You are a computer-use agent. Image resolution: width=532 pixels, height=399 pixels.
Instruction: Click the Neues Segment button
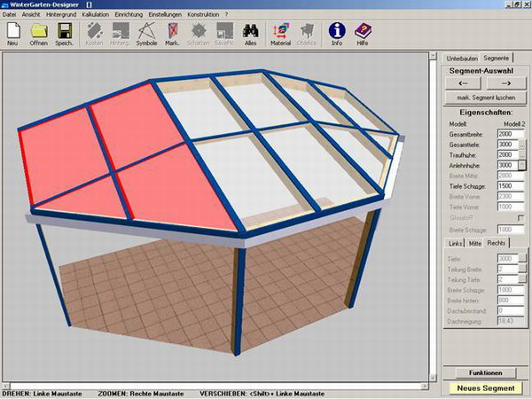485,387
